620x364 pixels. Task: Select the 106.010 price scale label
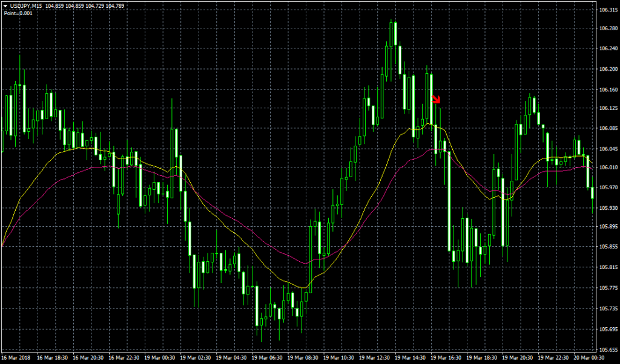point(607,167)
